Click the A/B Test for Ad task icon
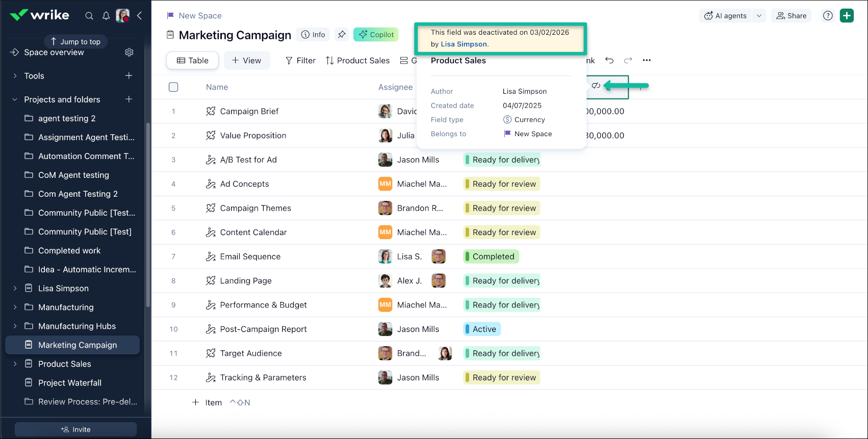The width and height of the screenshot is (868, 439). pos(211,160)
